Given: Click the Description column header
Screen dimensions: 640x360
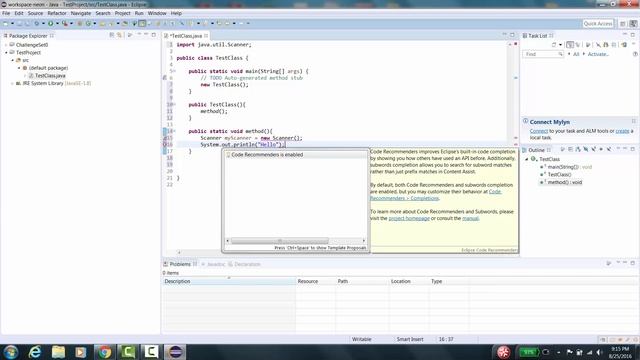Looking at the screenshot, I should tap(229, 281).
